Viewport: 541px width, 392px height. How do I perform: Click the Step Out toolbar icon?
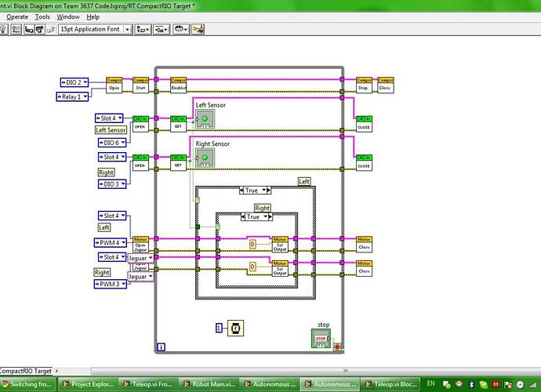[51, 30]
